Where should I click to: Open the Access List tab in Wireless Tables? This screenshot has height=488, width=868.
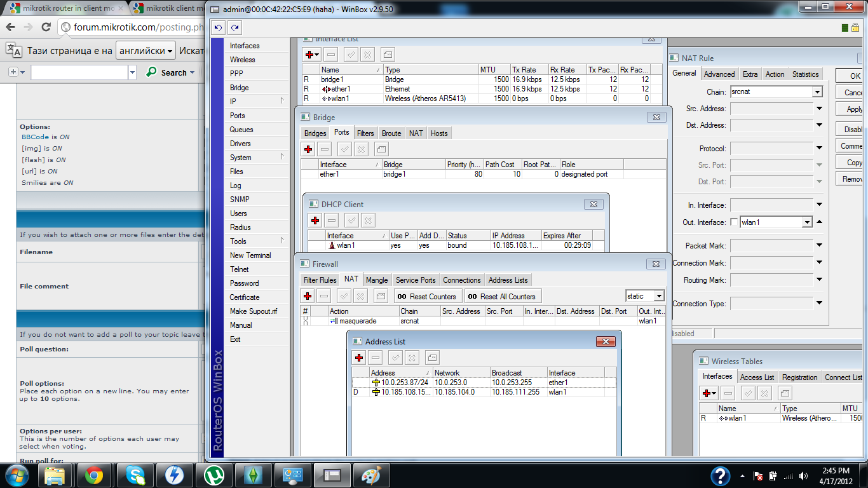click(x=757, y=377)
